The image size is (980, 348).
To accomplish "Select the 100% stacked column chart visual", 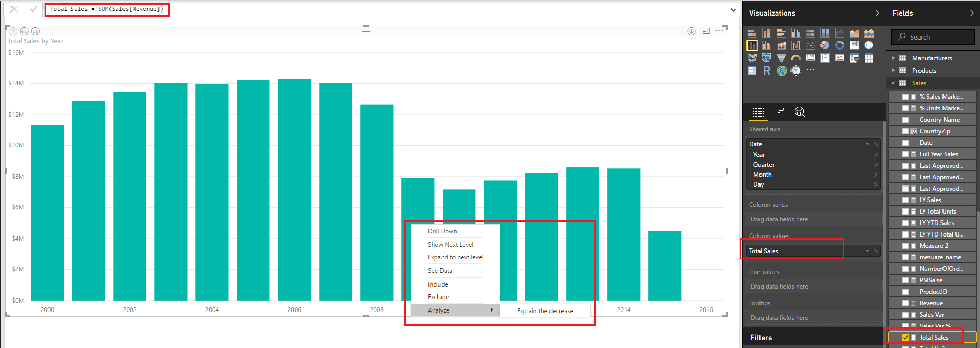I will pos(825,33).
